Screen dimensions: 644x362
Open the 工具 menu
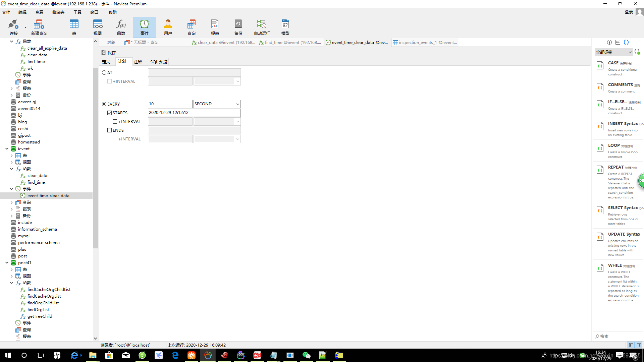click(77, 12)
